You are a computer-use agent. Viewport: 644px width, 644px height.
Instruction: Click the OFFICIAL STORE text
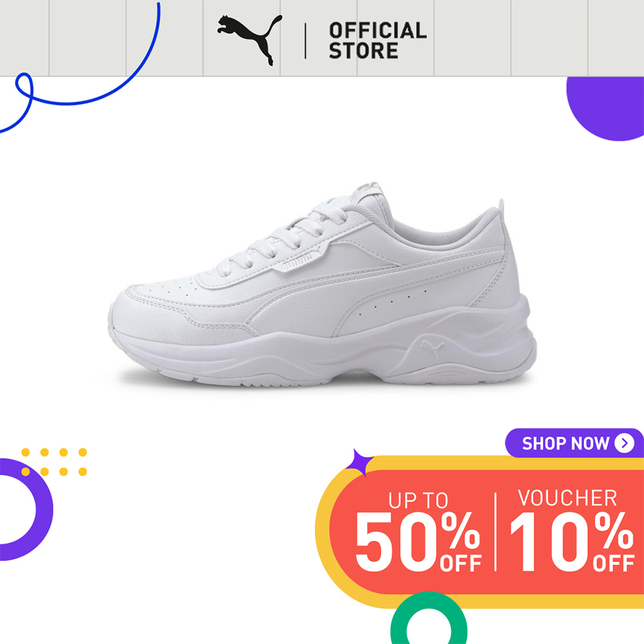tap(377, 41)
